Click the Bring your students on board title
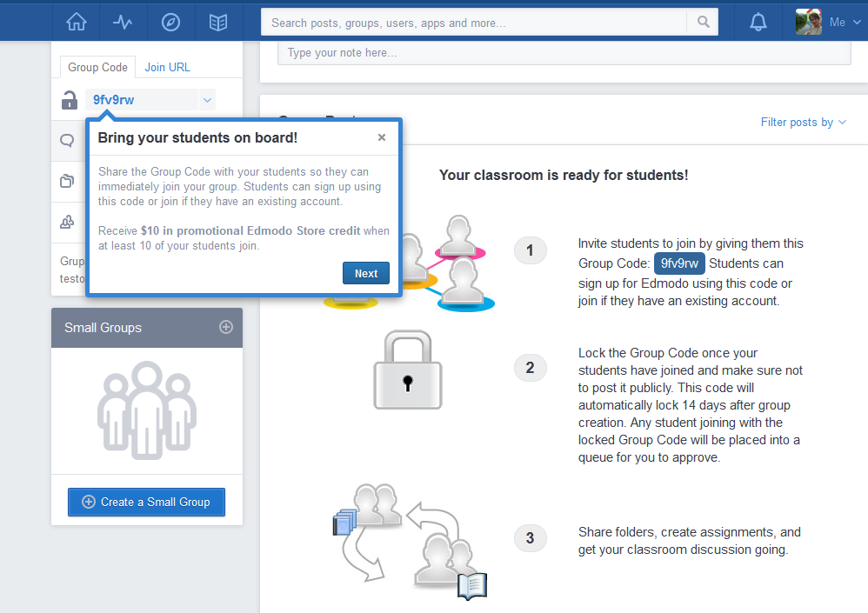Viewport: 868px width, 613px height. click(x=197, y=137)
